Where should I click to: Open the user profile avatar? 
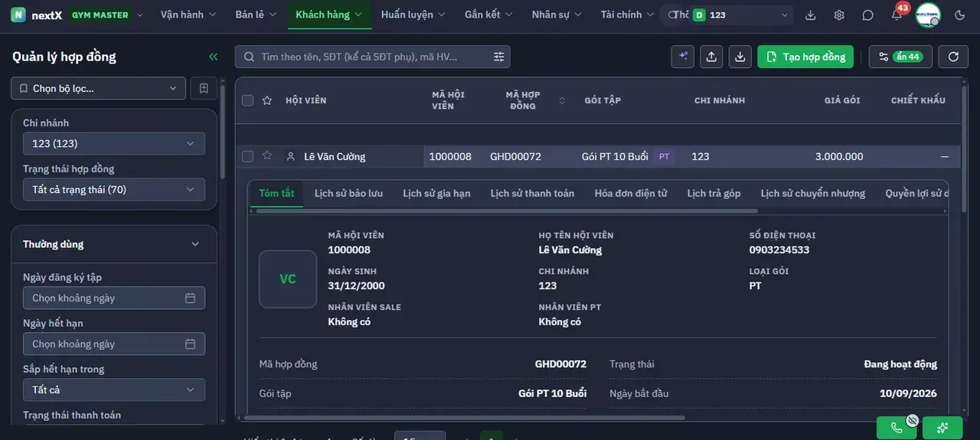point(928,15)
